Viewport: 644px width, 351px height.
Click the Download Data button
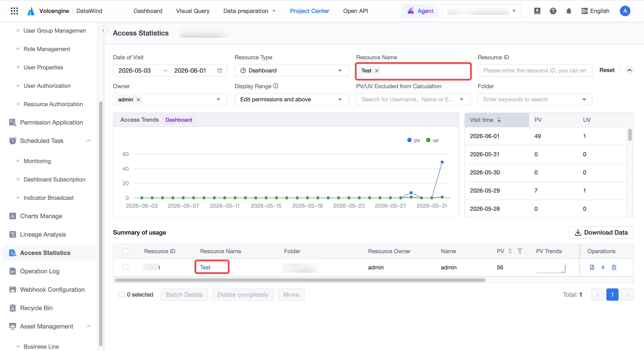601,232
